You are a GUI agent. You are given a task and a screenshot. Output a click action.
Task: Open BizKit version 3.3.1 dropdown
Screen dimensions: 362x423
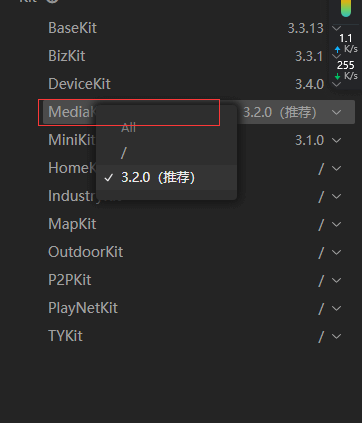pyautogui.click(x=337, y=56)
